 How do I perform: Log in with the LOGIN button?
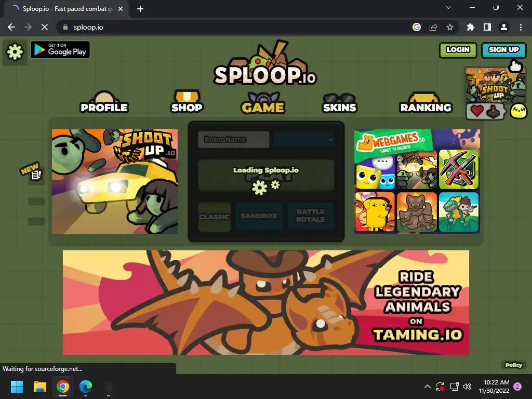pyautogui.click(x=458, y=50)
